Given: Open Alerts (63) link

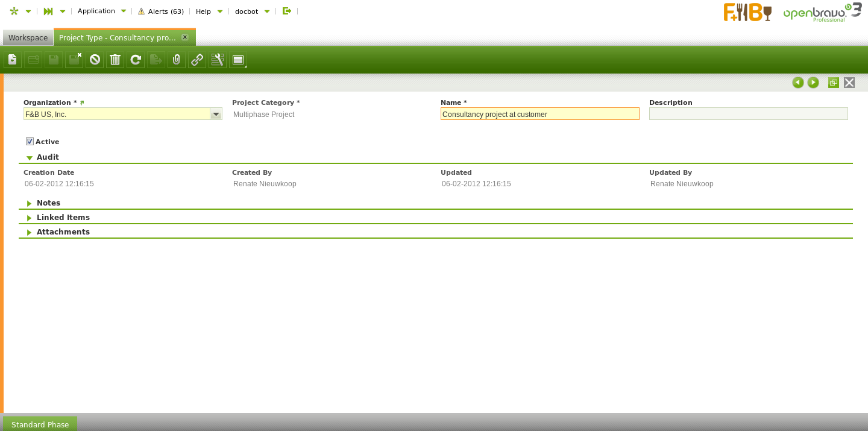Looking at the screenshot, I should click(161, 11).
